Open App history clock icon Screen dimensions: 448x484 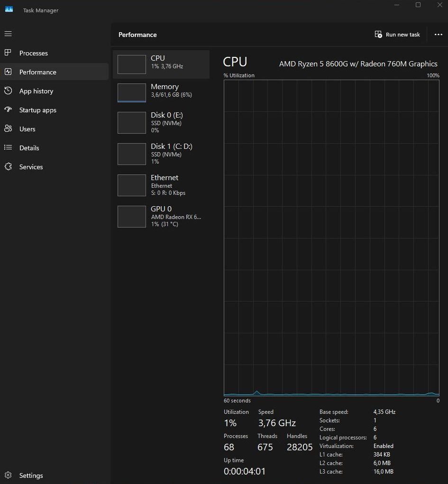tap(8, 91)
